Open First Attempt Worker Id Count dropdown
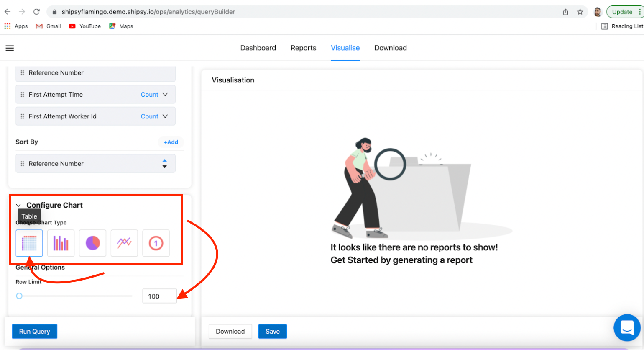 coord(154,116)
